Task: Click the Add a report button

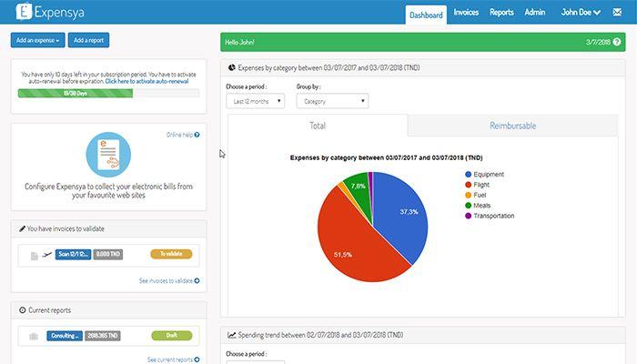Action: click(88, 40)
